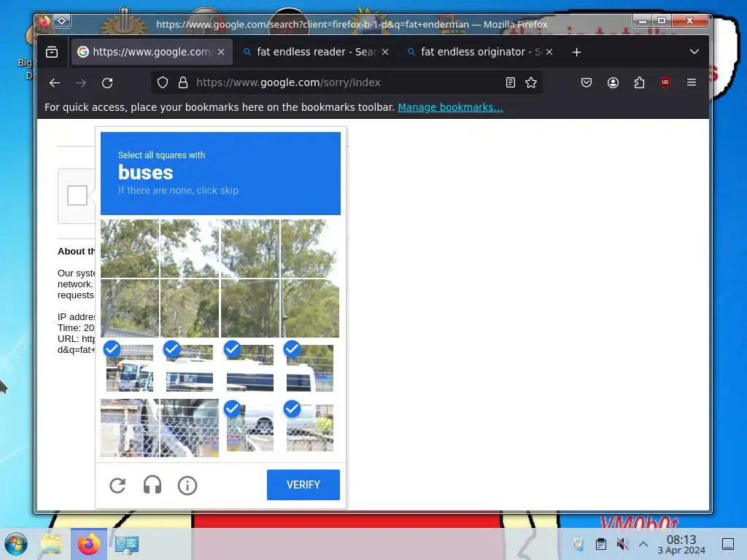Bookmark this page with the star icon
747x560 pixels.
point(531,83)
